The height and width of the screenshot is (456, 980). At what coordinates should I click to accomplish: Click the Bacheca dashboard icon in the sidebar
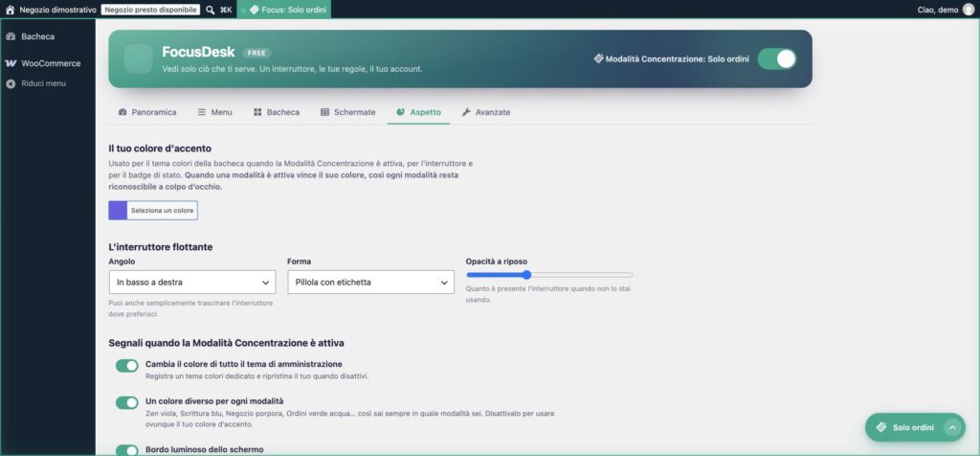11,36
